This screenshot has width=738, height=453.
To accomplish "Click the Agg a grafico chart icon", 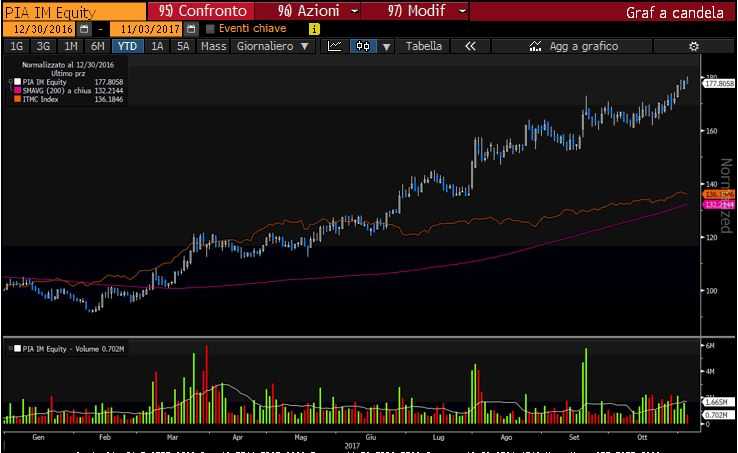I will 535,46.
